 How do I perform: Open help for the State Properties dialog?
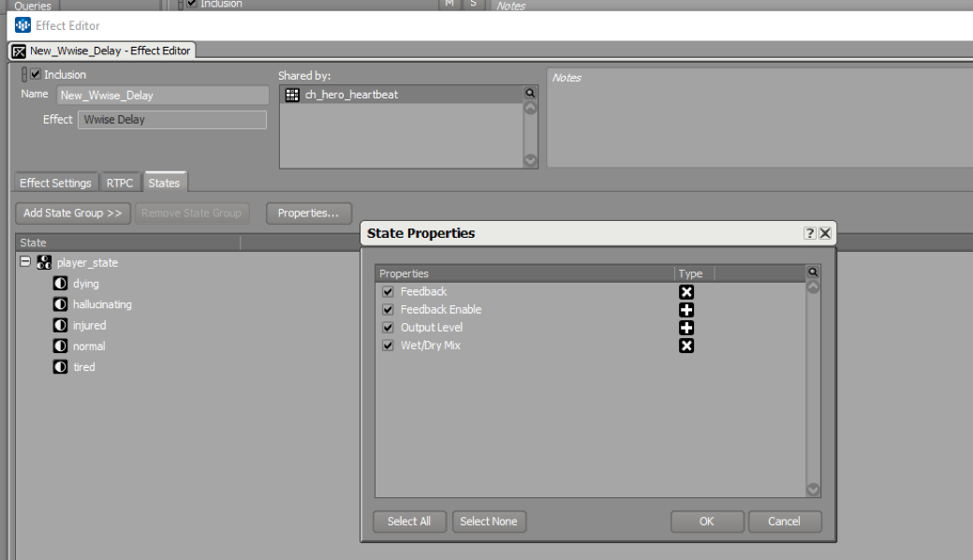point(810,233)
